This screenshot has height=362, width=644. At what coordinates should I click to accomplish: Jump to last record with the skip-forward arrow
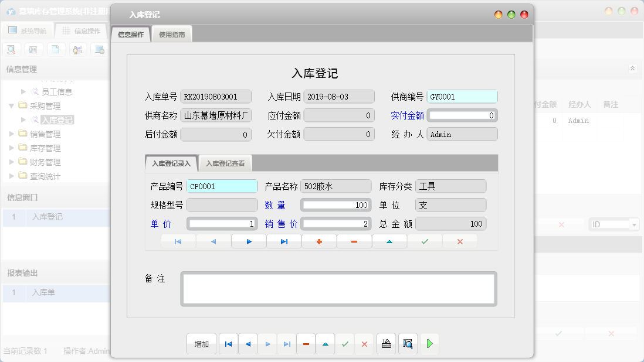click(x=284, y=240)
